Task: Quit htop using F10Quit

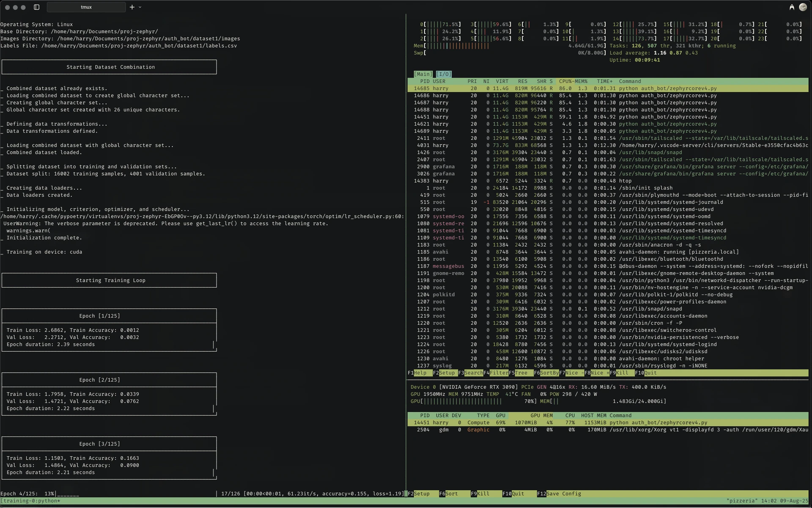Action: click(645, 373)
